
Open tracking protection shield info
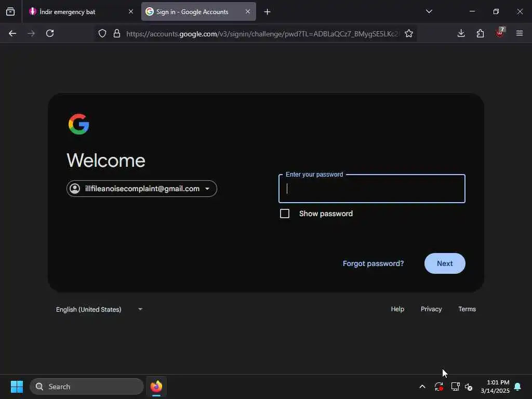click(102, 33)
